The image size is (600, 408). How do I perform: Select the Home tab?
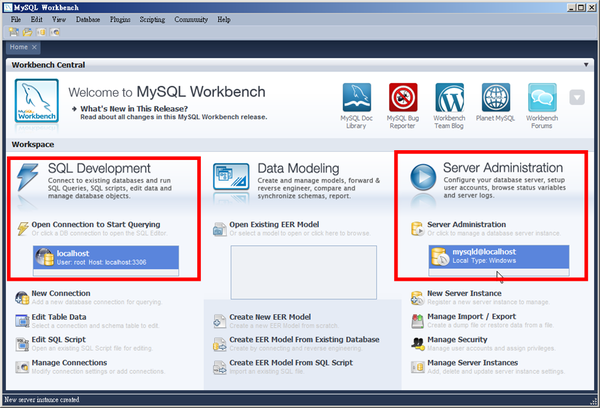point(19,47)
